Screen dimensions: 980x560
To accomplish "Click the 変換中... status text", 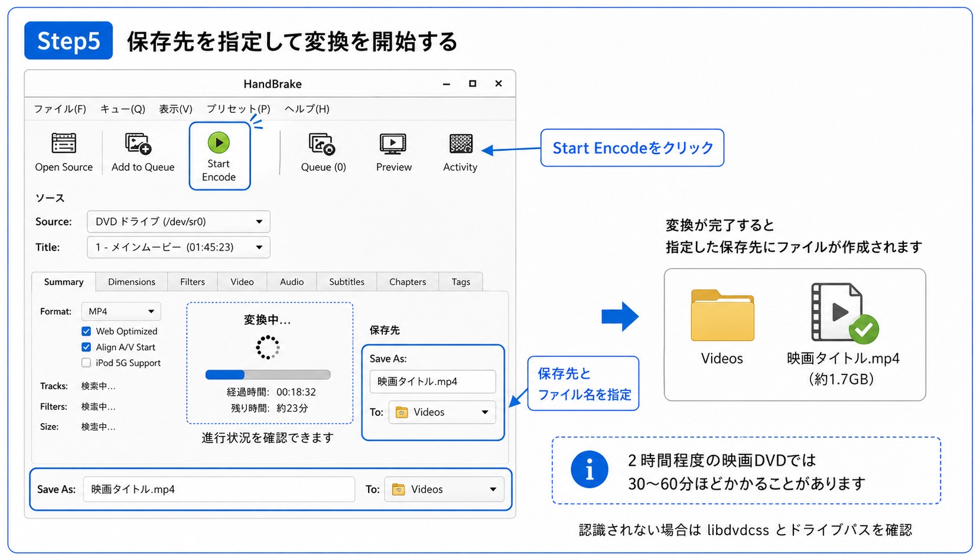I will pos(268,320).
